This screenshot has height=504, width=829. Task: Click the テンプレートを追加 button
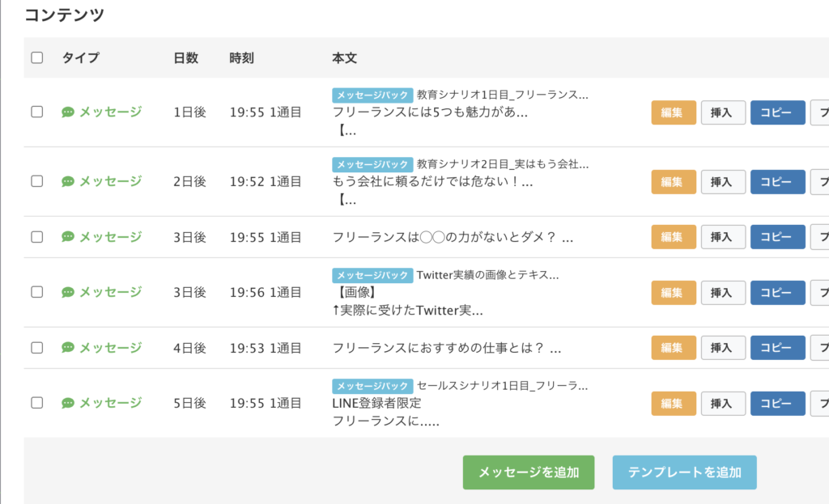[x=684, y=472]
